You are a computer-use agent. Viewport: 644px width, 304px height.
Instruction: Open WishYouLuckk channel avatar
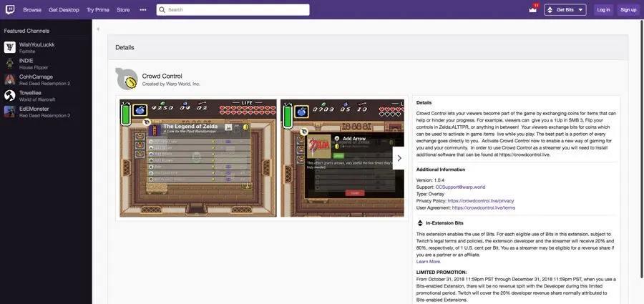point(10,48)
